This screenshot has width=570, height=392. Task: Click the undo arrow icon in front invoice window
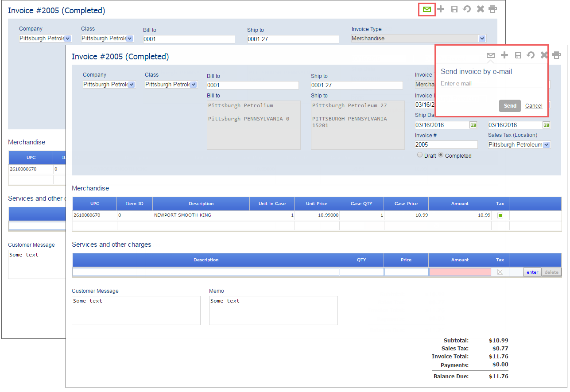pyautogui.click(x=531, y=55)
